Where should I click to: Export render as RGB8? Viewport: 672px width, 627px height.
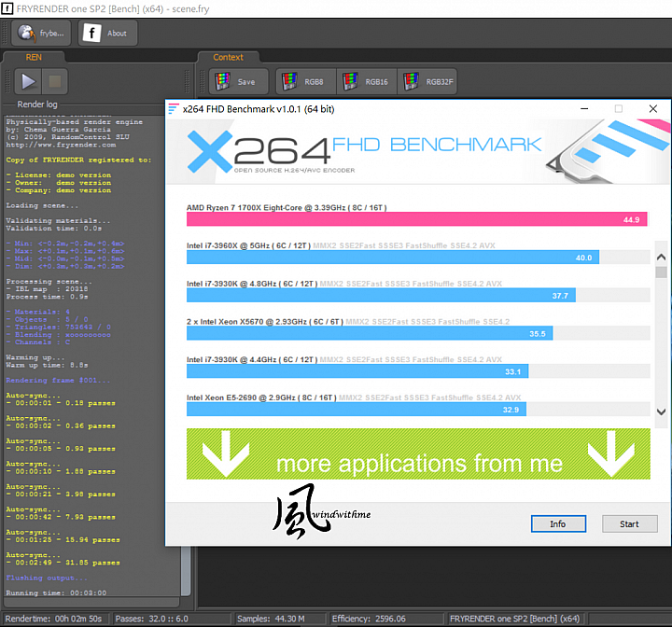pos(306,81)
